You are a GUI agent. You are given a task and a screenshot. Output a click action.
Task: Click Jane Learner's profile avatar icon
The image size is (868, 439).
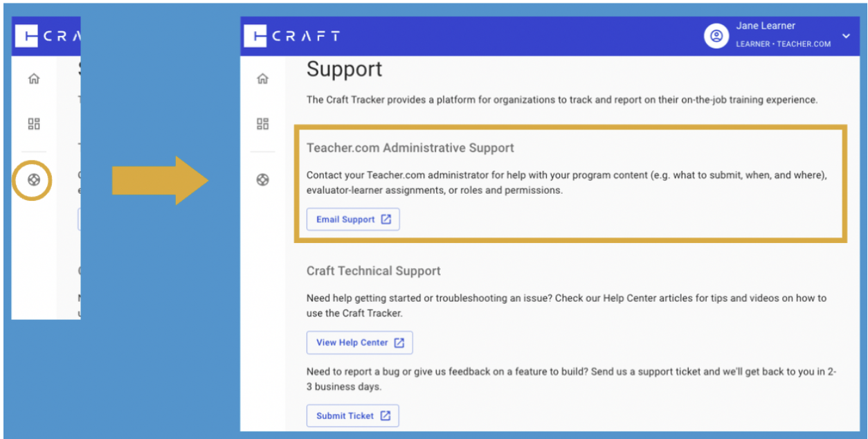click(716, 35)
